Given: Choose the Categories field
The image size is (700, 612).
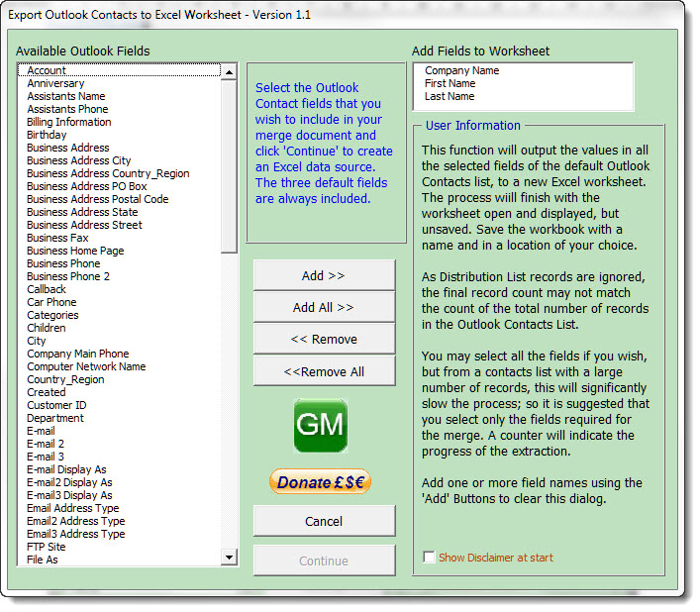Looking at the screenshot, I should 119,315.
